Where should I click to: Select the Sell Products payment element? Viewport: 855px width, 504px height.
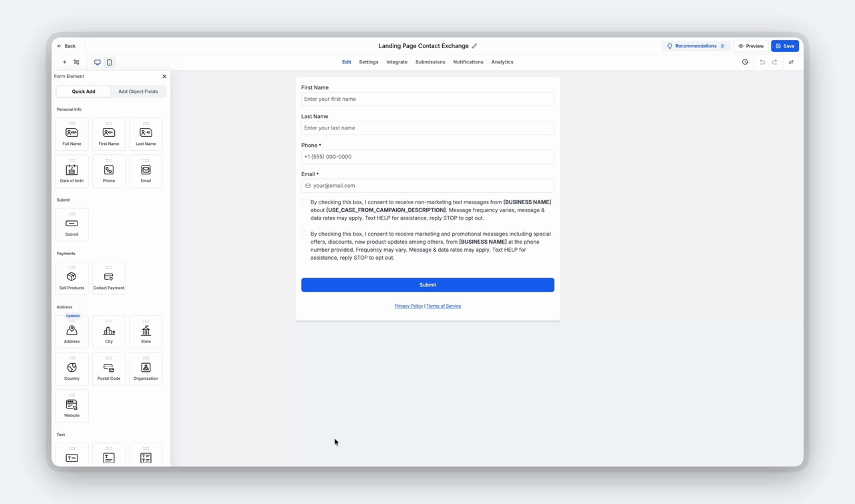click(71, 278)
